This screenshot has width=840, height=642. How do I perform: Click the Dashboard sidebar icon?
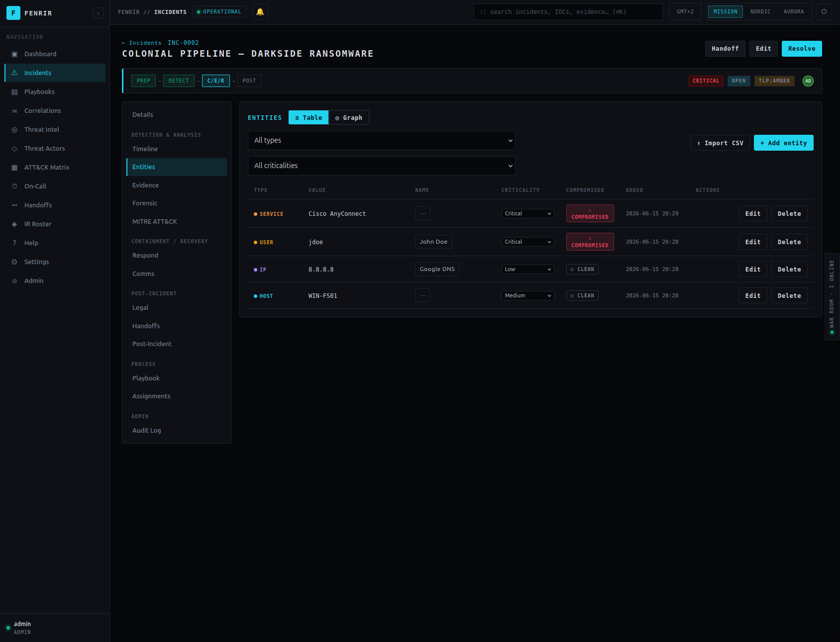(x=14, y=54)
